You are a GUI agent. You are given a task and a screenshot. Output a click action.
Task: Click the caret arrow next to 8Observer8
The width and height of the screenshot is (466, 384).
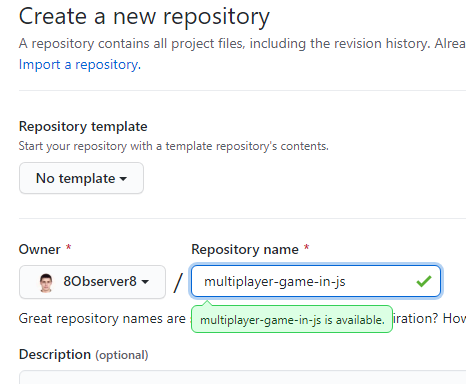pyautogui.click(x=145, y=282)
